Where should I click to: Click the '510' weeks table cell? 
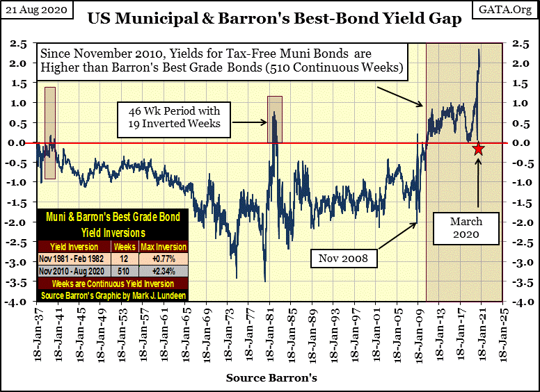(x=125, y=271)
